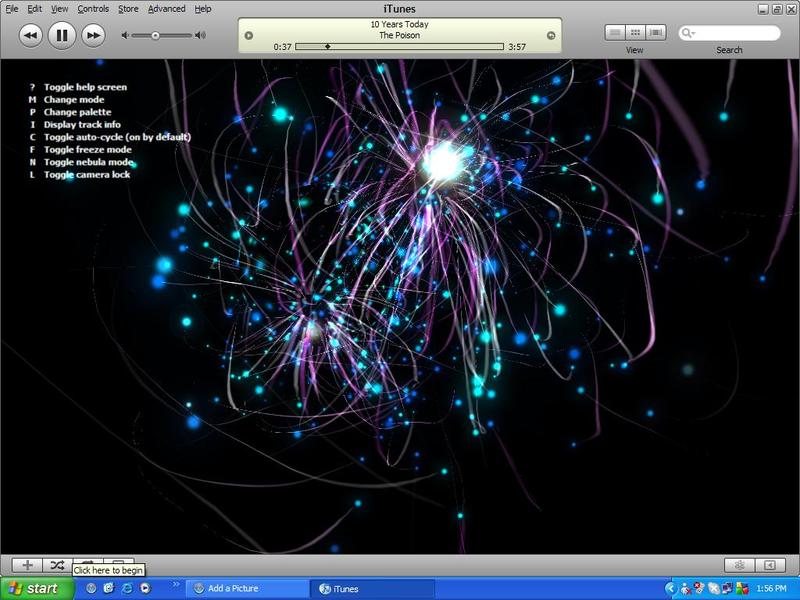Click the volume slider knob
Screen dimensions: 800x600
155,35
